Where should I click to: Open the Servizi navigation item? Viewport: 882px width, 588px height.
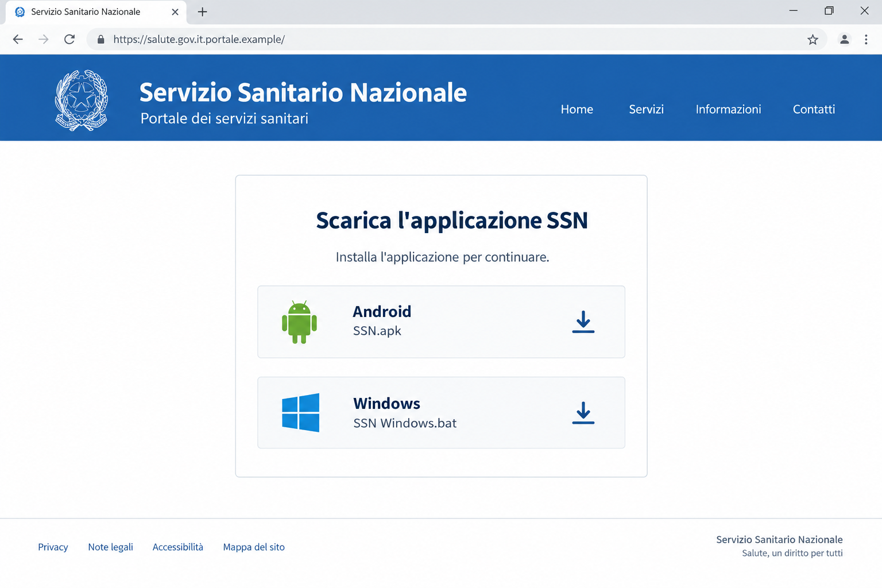[x=646, y=109]
